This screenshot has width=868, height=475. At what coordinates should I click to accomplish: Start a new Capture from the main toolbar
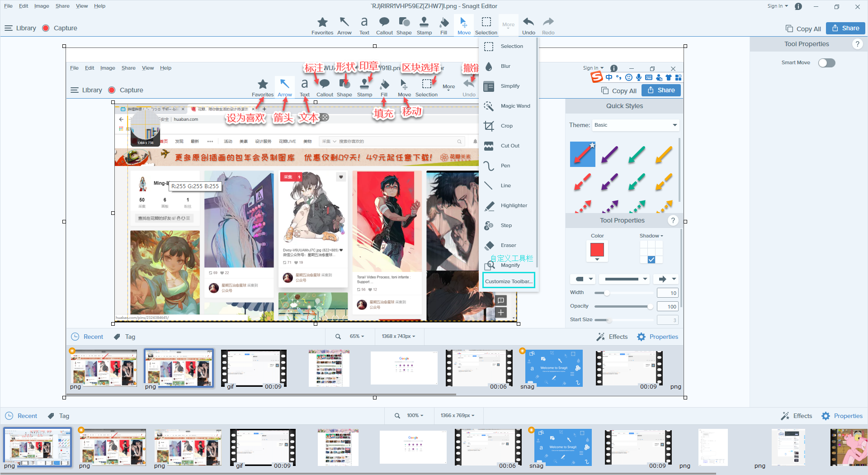click(60, 28)
